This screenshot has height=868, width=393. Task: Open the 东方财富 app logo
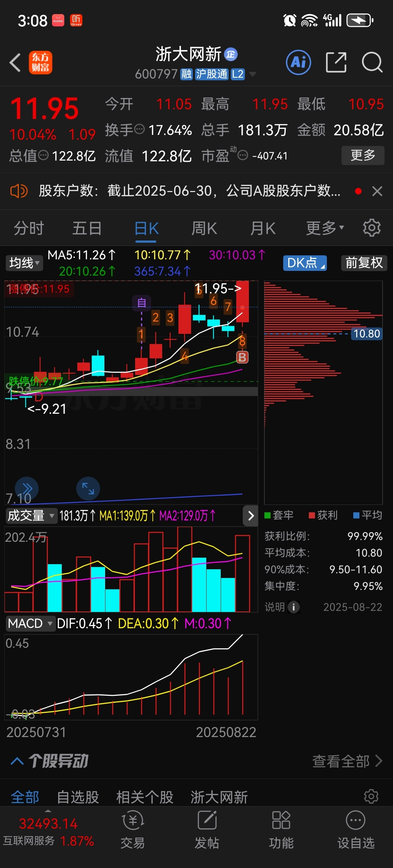[x=40, y=63]
